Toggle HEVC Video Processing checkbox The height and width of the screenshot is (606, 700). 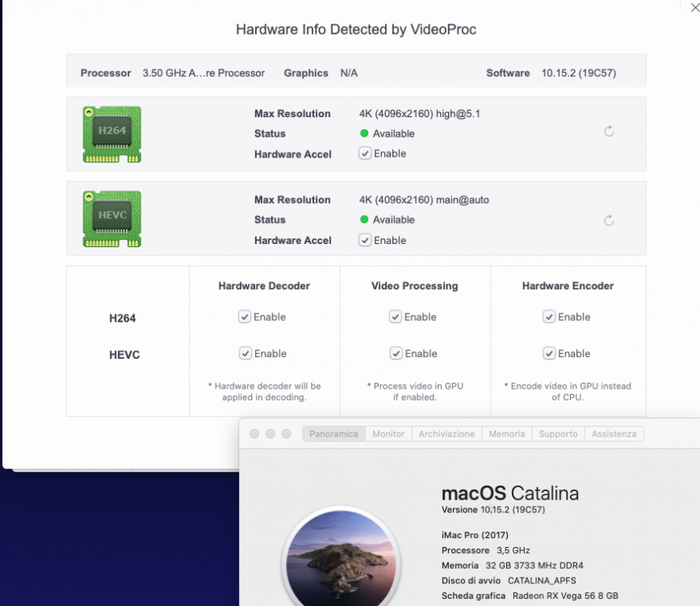tap(396, 354)
